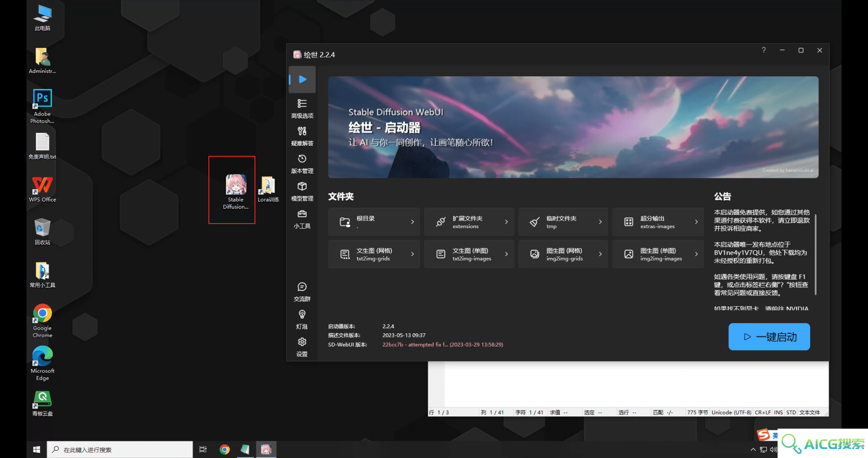
Task: Open 版本管理 version management in sidebar
Action: (302, 164)
